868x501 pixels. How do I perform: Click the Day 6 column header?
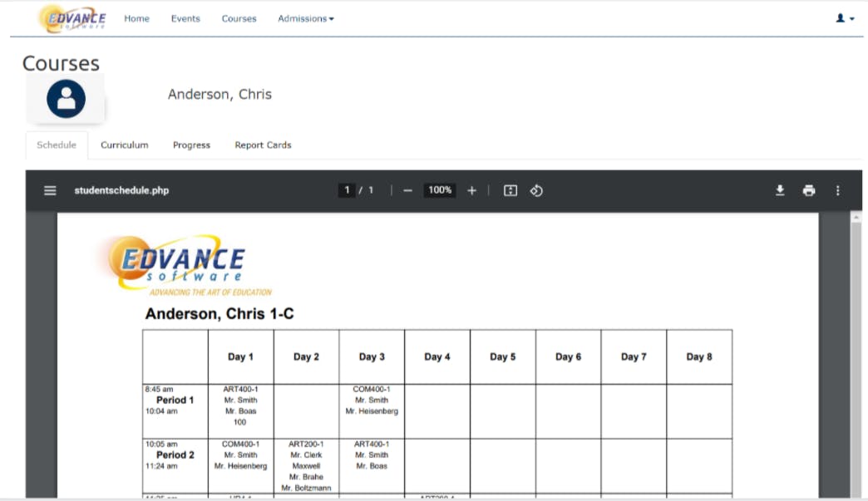coord(568,356)
